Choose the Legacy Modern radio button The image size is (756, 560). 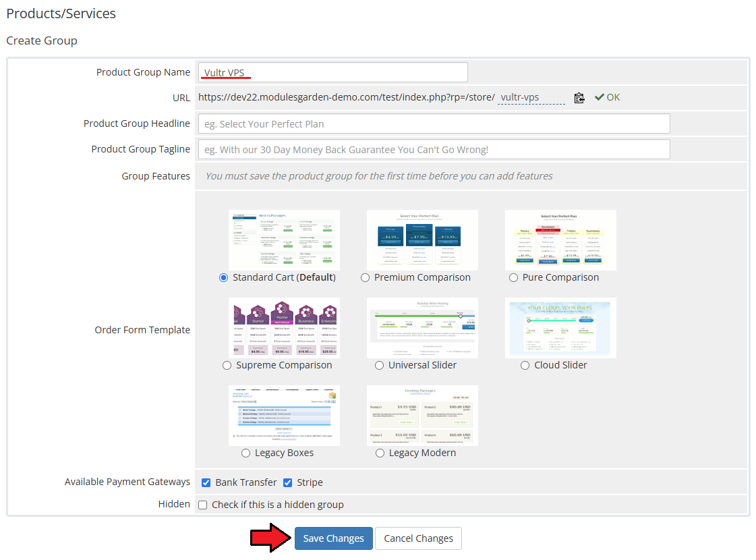(380, 453)
